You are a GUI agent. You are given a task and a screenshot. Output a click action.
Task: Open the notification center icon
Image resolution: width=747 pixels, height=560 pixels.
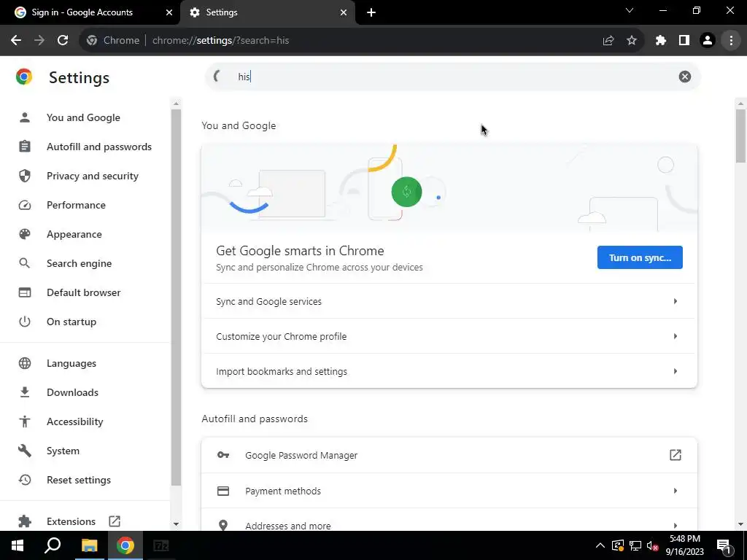[x=724, y=545]
